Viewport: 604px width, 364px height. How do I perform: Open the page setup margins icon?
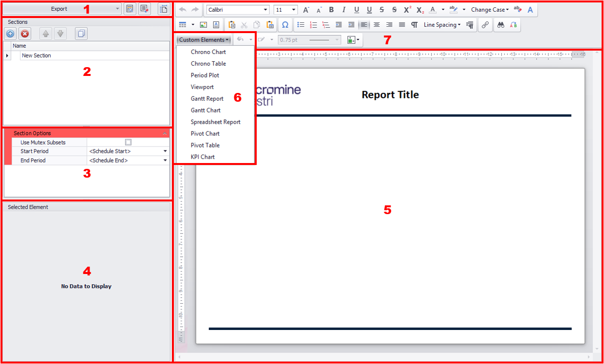tap(164, 9)
